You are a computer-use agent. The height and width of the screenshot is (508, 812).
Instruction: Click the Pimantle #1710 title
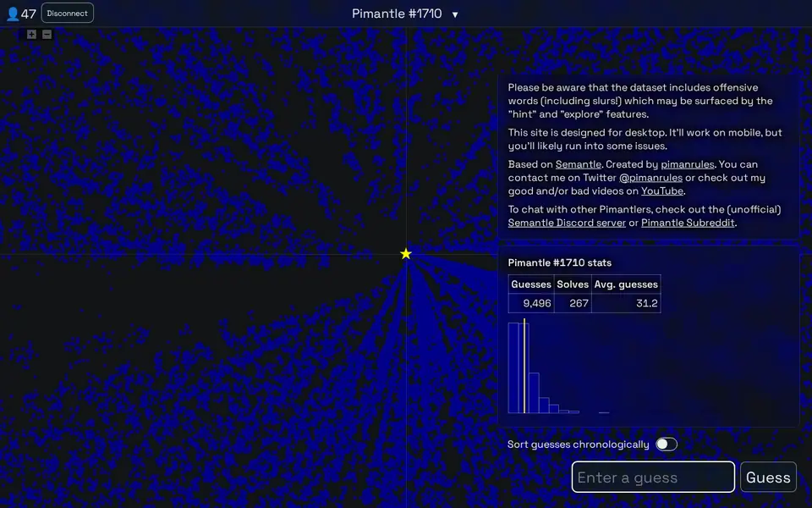[x=397, y=14]
